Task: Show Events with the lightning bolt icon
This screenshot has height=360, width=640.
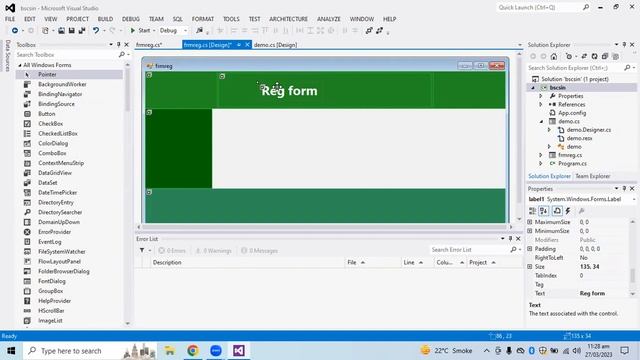Action: pos(568,211)
